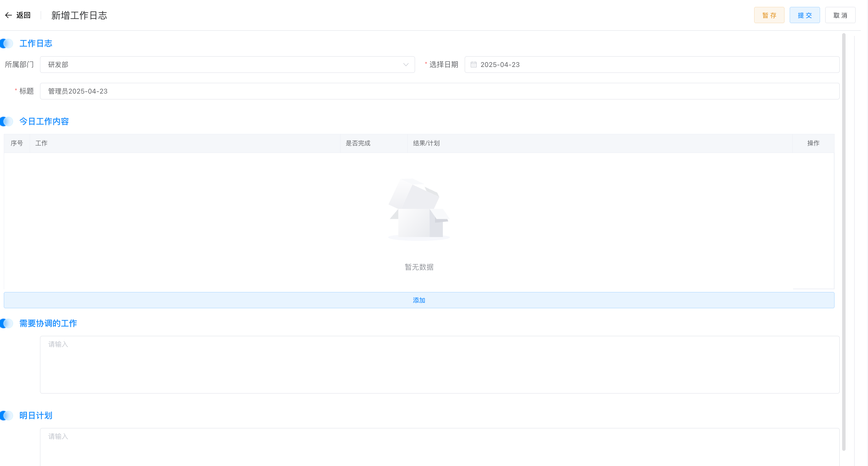This screenshot has height=466, width=868.
Task: Click the 标题 title input field
Action: pyautogui.click(x=440, y=91)
